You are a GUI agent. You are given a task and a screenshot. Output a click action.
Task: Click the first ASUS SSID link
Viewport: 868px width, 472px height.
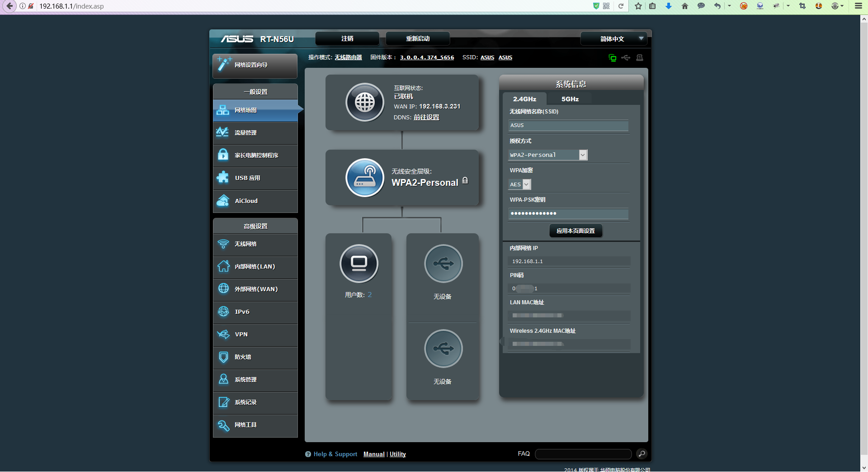pyautogui.click(x=487, y=57)
